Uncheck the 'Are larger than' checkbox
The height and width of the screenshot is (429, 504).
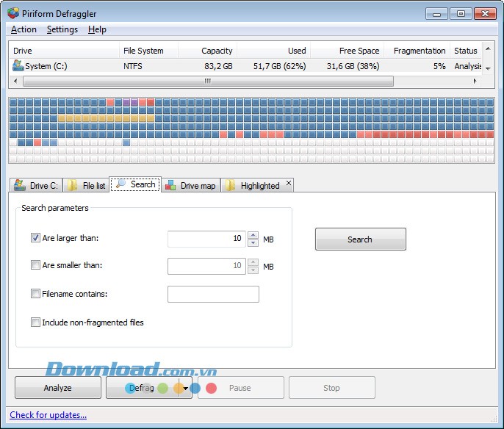(x=35, y=238)
